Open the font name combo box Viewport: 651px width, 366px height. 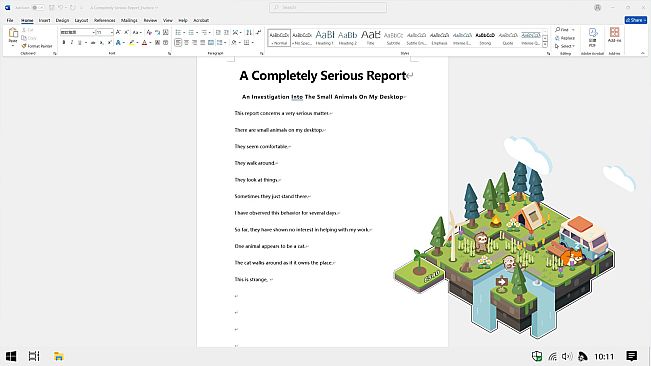coord(78,32)
